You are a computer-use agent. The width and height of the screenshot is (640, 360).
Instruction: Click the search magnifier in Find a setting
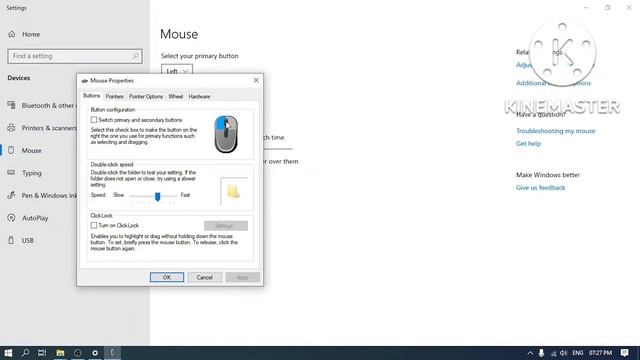[136, 56]
